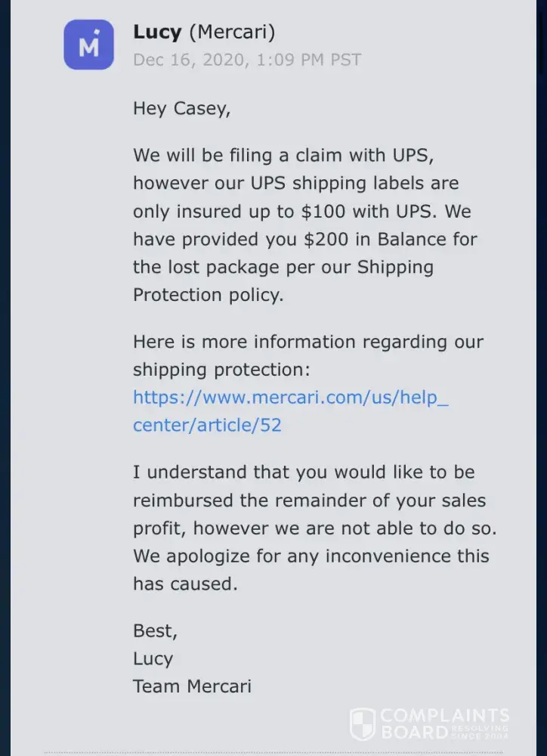Click the "Hey Casey," greeting line

click(x=181, y=108)
